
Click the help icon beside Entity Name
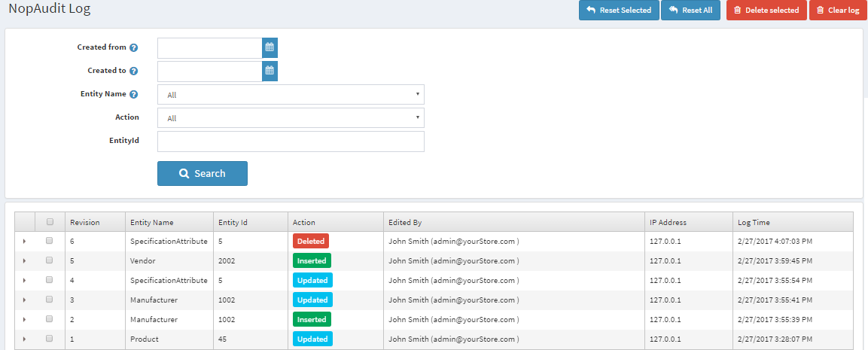pyautogui.click(x=133, y=94)
